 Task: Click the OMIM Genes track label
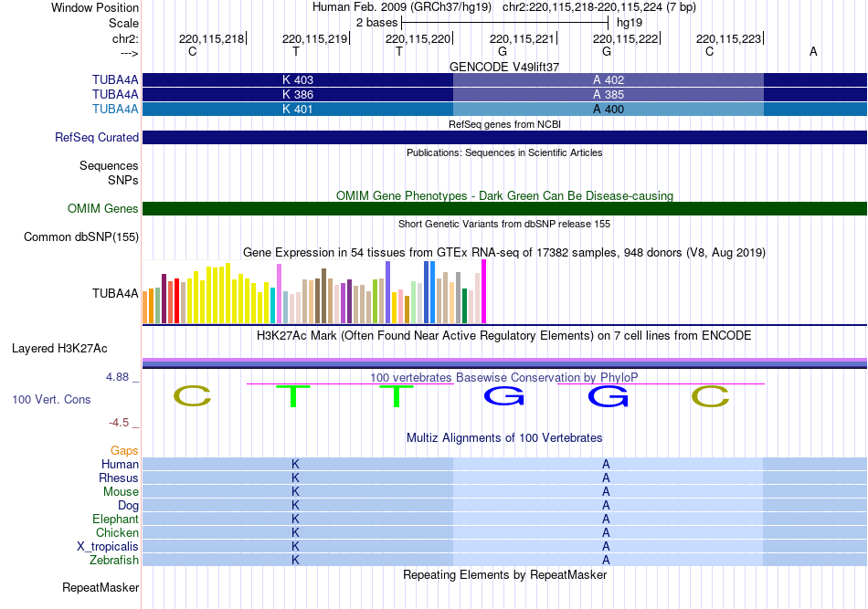tap(103, 208)
